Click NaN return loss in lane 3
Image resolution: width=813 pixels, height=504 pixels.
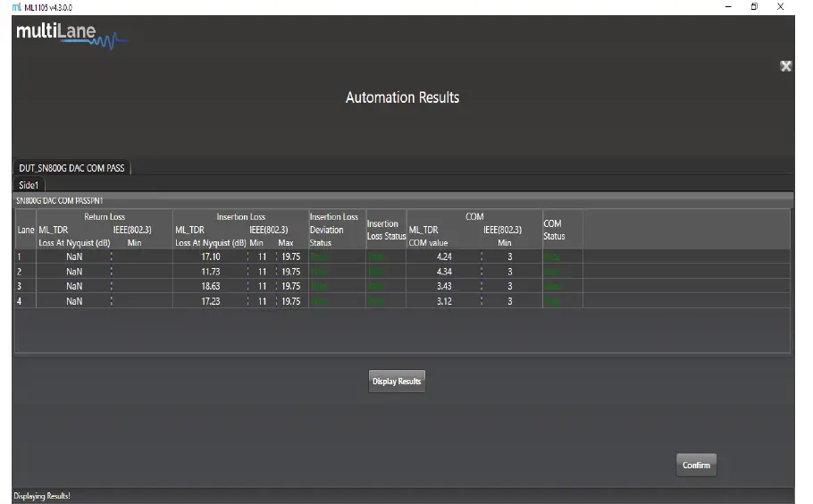[x=74, y=286]
